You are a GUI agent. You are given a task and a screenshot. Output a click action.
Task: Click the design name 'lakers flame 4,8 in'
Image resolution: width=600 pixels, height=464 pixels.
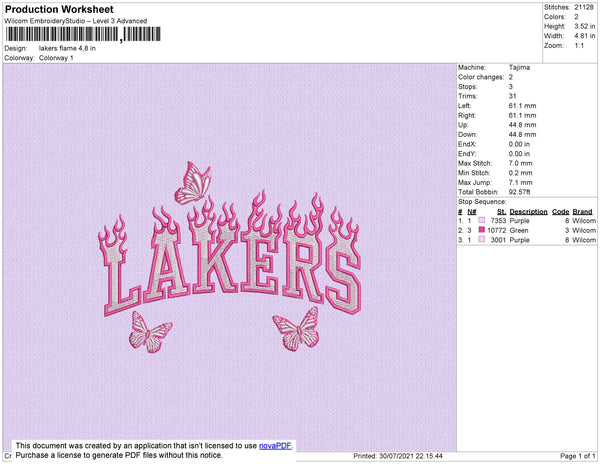click(x=67, y=49)
